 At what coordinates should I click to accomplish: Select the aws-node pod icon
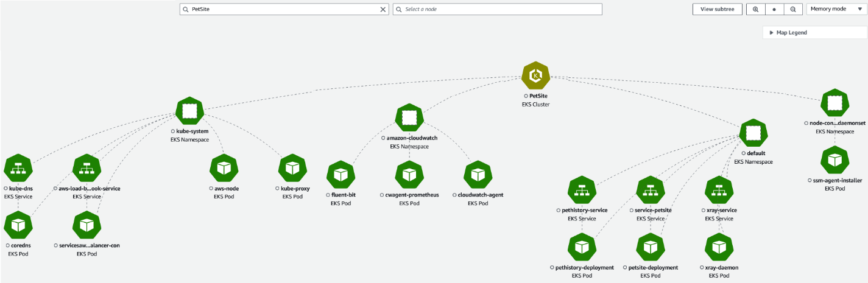(224, 169)
